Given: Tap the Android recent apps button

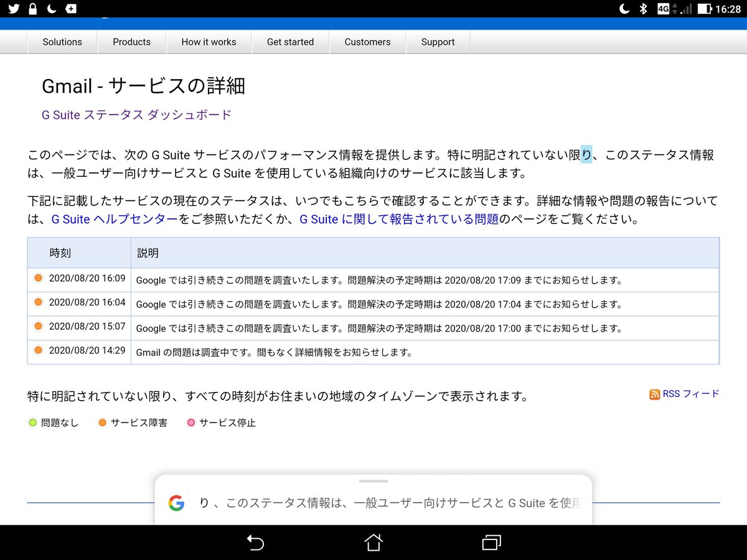Looking at the screenshot, I should coord(492,543).
